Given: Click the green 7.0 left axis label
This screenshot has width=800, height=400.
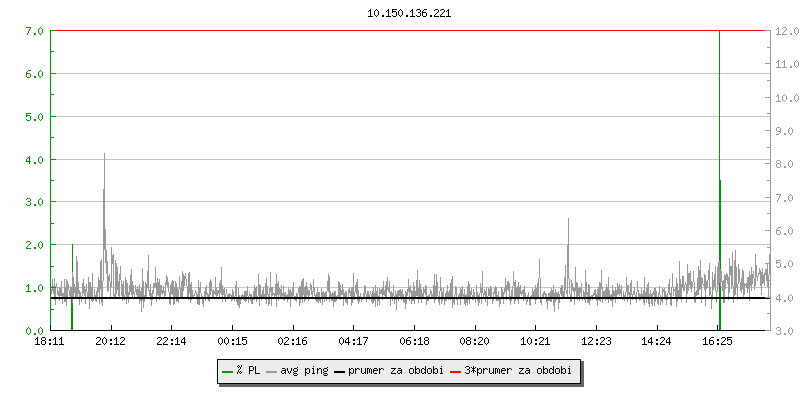Looking at the screenshot, I should [x=33, y=31].
